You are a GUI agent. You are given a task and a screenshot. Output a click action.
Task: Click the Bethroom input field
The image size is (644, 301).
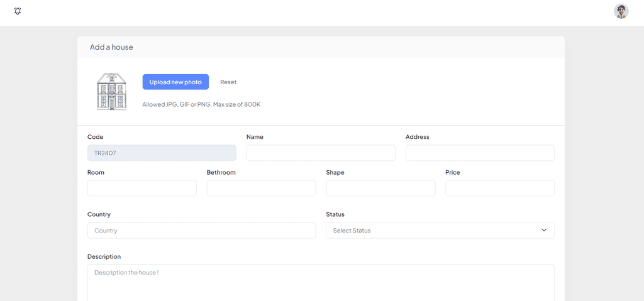[x=261, y=188]
